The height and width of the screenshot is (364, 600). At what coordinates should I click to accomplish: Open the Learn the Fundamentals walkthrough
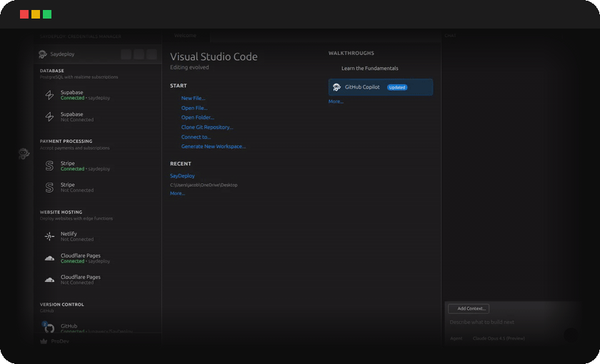click(x=370, y=69)
